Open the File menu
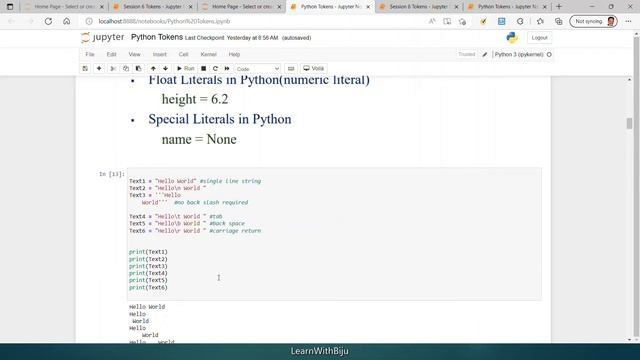640x360 pixels. pos(90,54)
